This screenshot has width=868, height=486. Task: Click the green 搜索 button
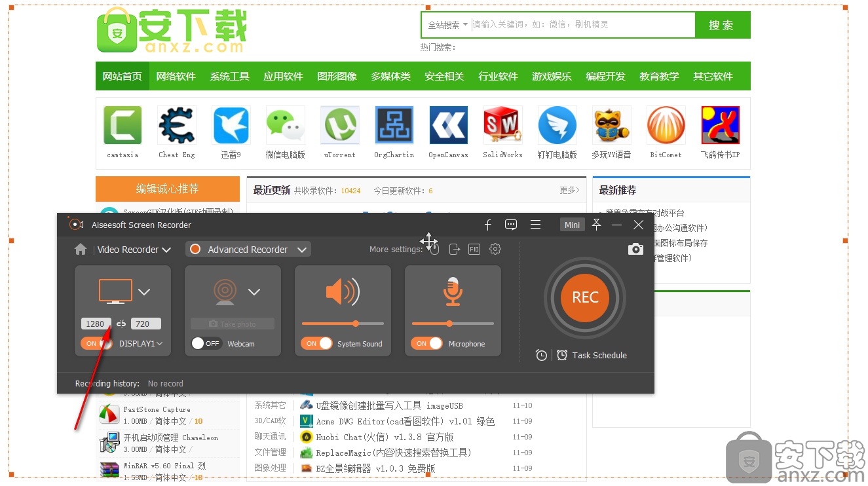722,25
